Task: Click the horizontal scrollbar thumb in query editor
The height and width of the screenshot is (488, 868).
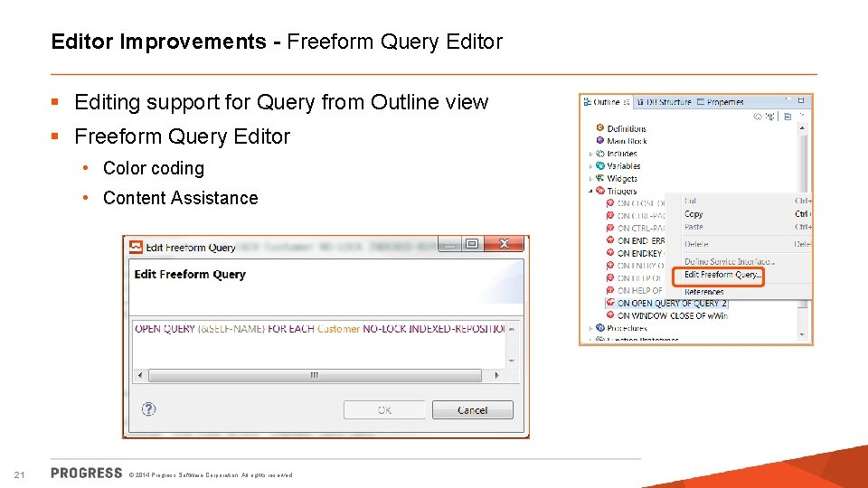Action: point(315,375)
